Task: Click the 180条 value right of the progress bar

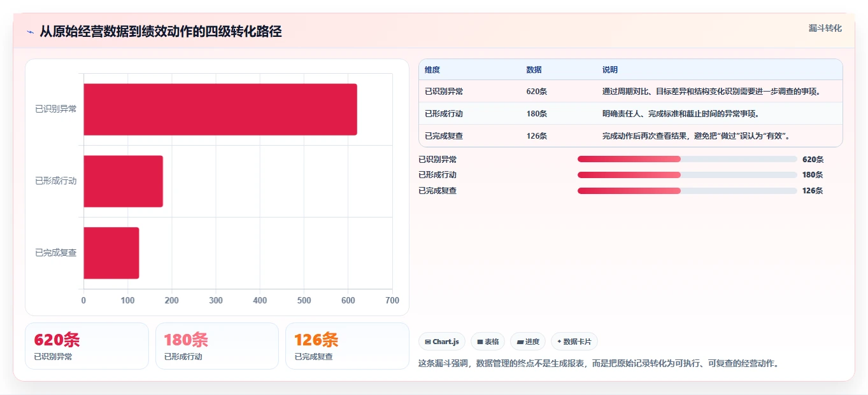Action: tap(813, 175)
